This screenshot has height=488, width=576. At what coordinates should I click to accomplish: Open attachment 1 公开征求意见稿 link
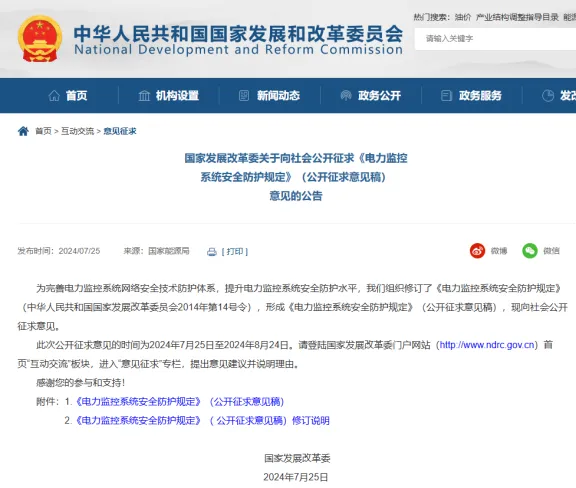tap(180, 401)
